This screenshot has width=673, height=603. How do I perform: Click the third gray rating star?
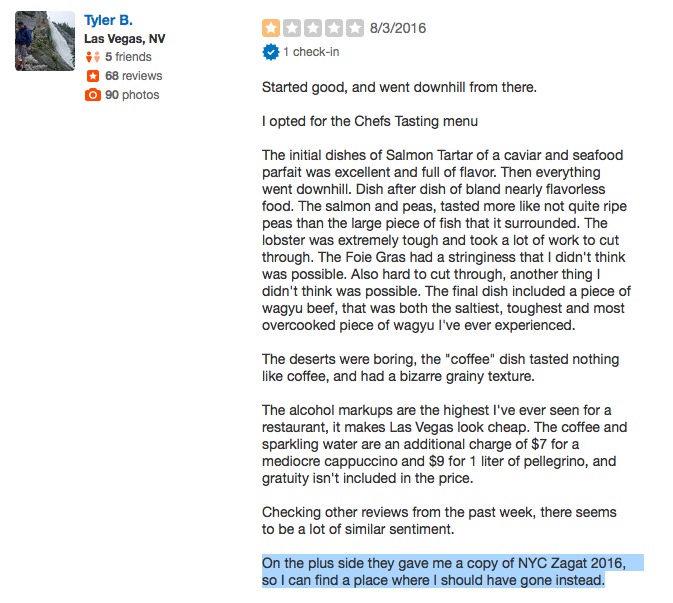point(313,28)
